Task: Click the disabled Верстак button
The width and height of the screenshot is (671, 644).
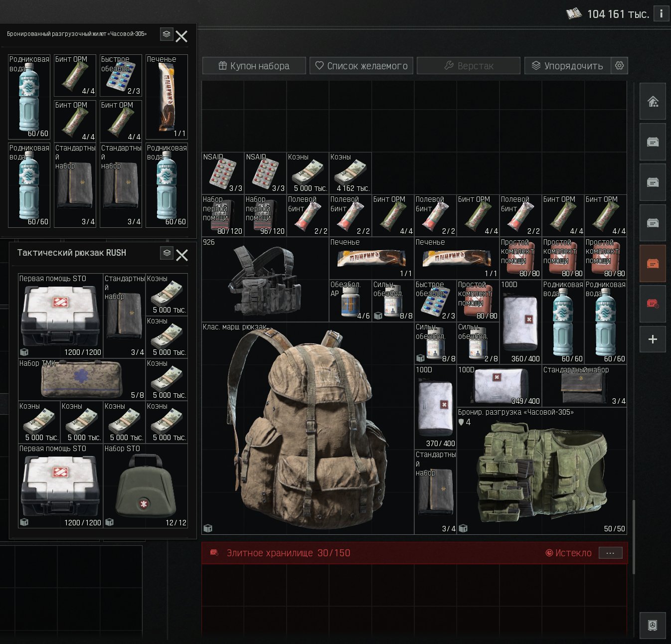Action: coord(469,66)
